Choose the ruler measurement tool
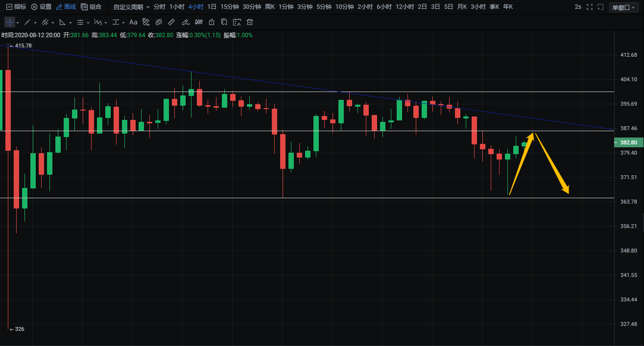The height and width of the screenshot is (346, 644). [171, 22]
